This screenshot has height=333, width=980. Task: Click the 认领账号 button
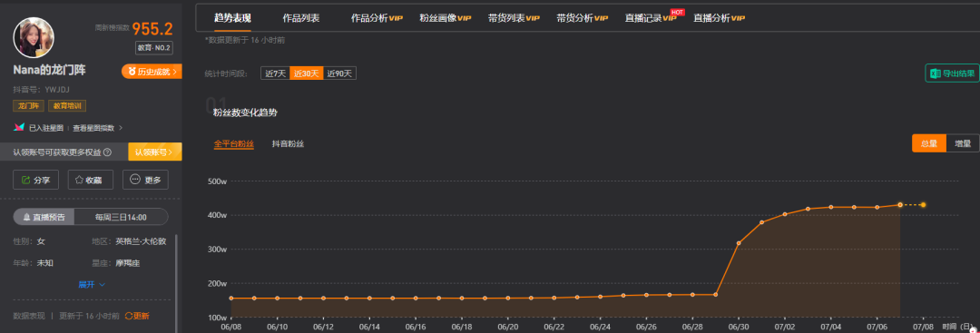155,152
